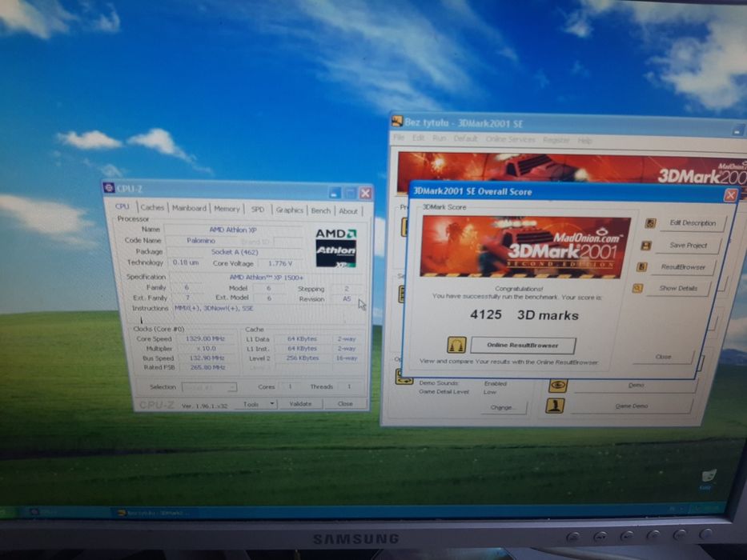The height and width of the screenshot is (560, 747).
Task: Open the Default menu in 3DMark2001 SE
Action: point(465,138)
